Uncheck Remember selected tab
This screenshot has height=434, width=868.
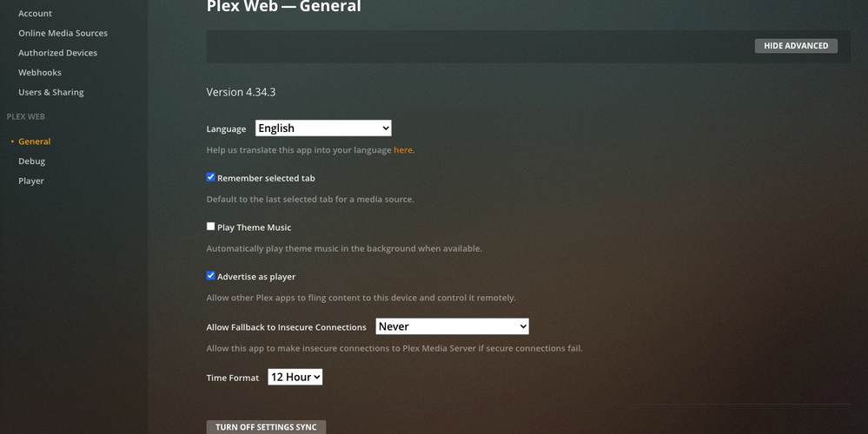[x=210, y=177]
